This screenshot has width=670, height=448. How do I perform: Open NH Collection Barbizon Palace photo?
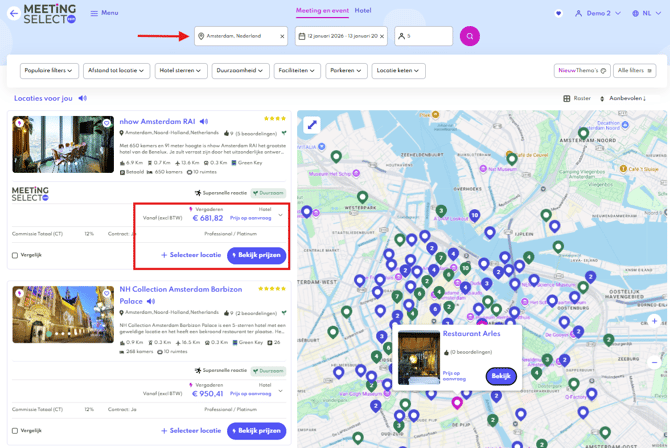click(x=63, y=315)
